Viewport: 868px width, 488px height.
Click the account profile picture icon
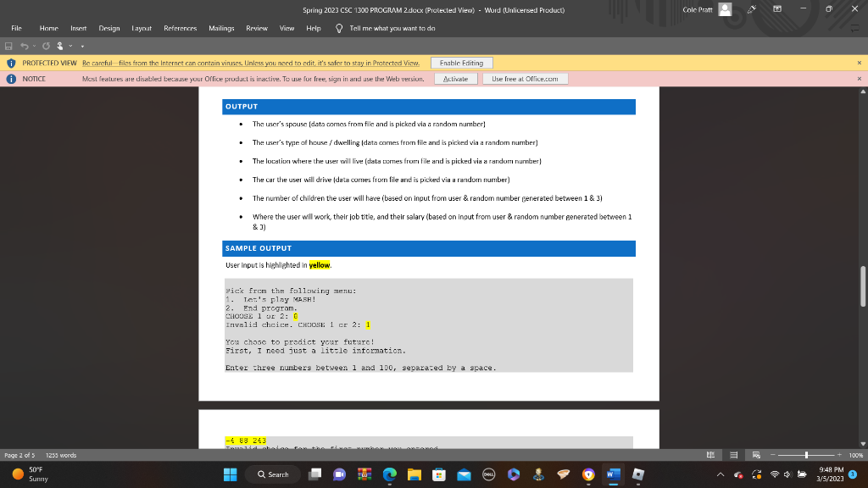tap(725, 9)
